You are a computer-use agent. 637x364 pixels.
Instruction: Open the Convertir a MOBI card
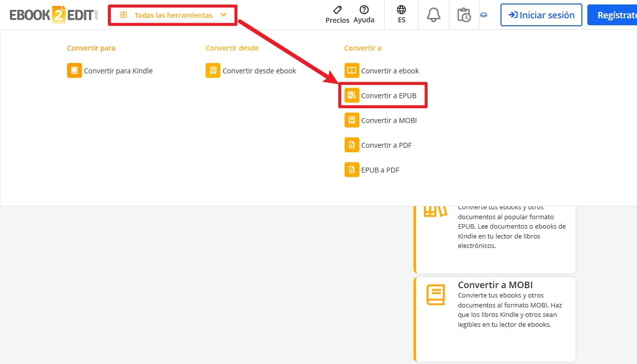(x=495, y=319)
